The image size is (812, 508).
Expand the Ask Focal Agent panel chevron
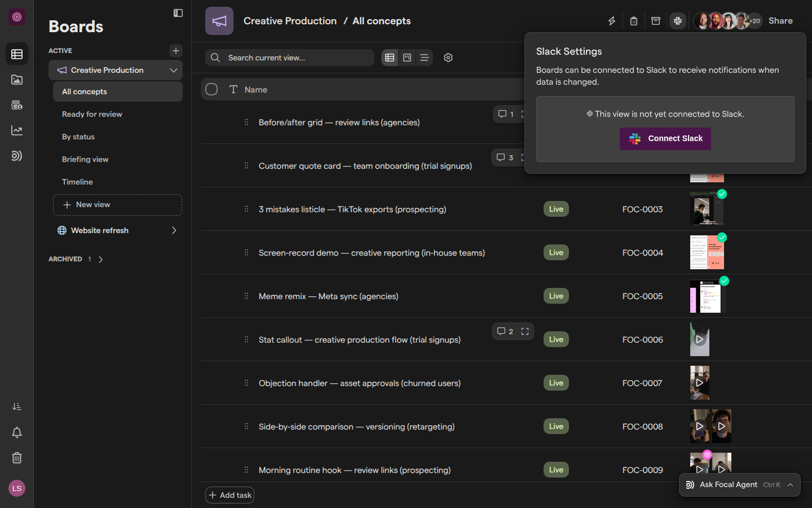point(790,485)
